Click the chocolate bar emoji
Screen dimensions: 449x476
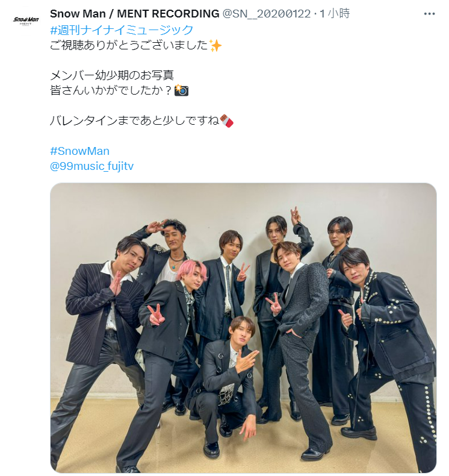(x=226, y=121)
